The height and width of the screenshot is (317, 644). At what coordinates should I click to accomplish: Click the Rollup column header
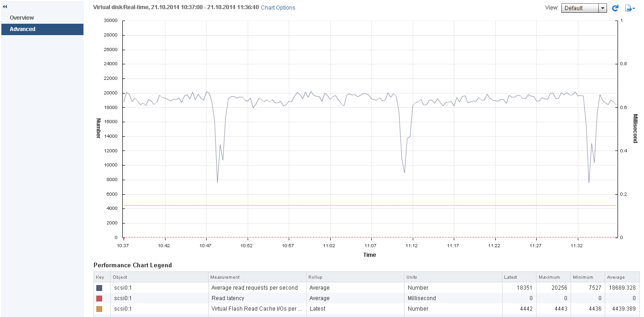(355, 277)
